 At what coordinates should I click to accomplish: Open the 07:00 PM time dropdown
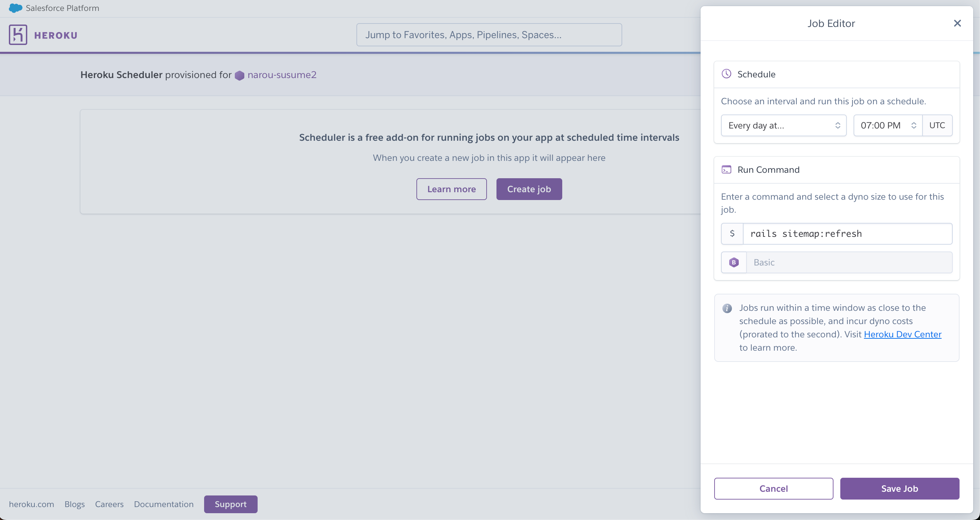point(888,125)
